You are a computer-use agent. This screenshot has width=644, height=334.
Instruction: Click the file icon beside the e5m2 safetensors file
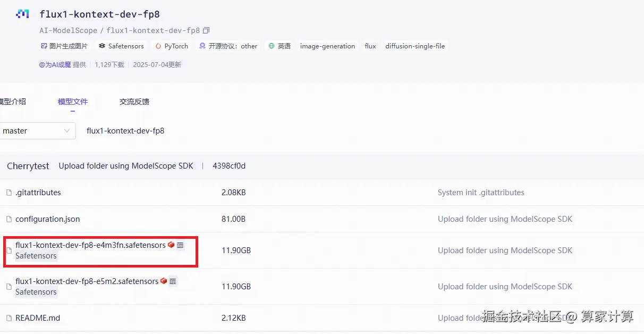point(9,287)
